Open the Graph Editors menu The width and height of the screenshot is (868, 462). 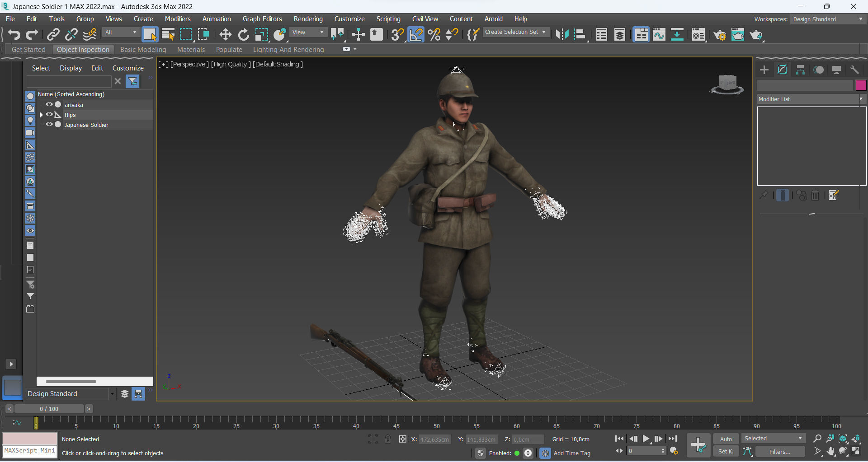pyautogui.click(x=262, y=19)
